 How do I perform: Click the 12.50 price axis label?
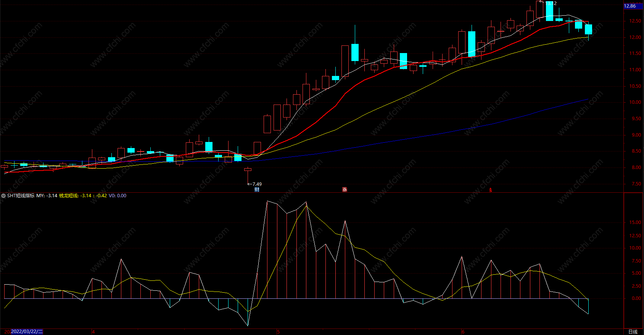pyautogui.click(x=635, y=21)
